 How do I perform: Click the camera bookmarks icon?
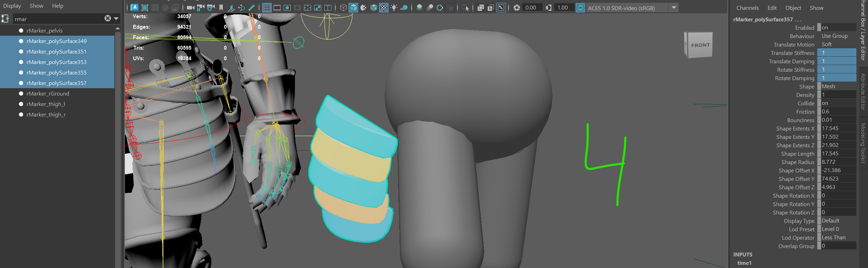coord(221,8)
